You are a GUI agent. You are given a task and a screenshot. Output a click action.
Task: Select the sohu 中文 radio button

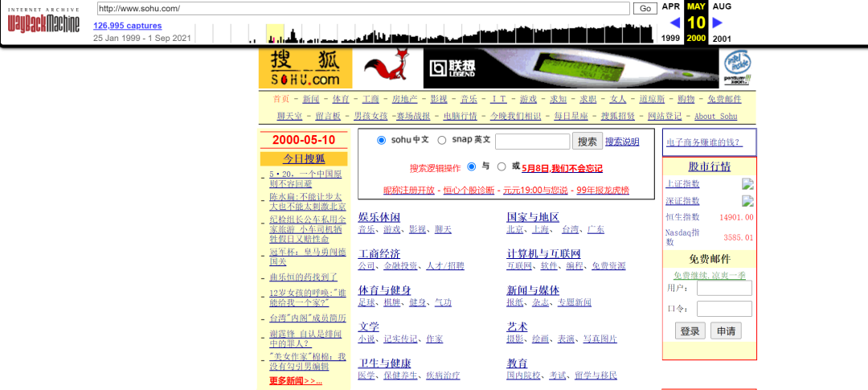pos(381,141)
